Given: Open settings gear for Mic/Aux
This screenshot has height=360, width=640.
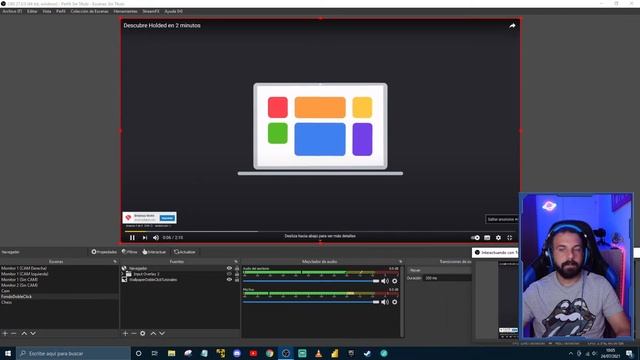Looking at the screenshot, I should pos(395,302).
